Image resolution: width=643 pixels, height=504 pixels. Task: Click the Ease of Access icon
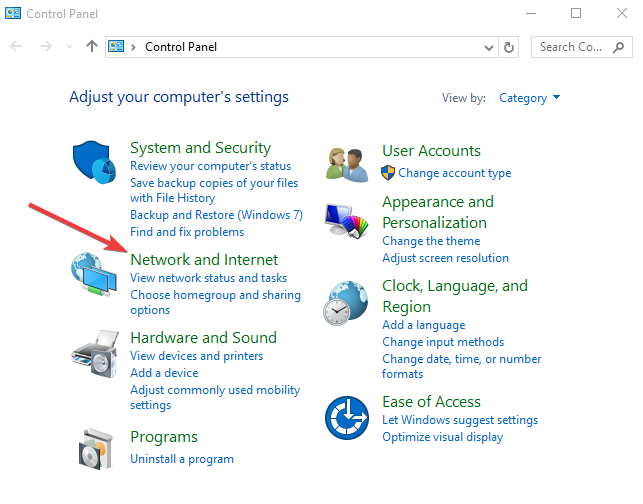pyautogui.click(x=347, y=417)
